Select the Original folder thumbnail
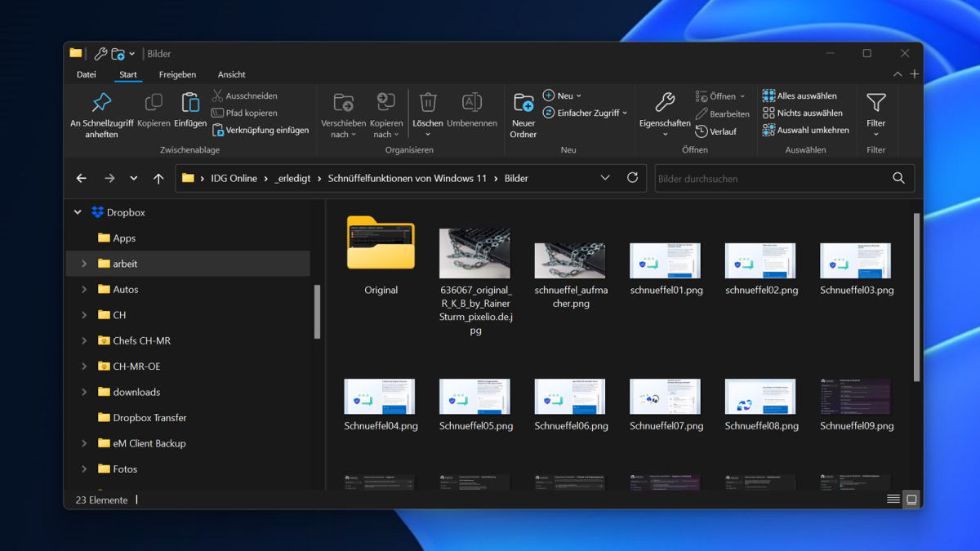 381,243
